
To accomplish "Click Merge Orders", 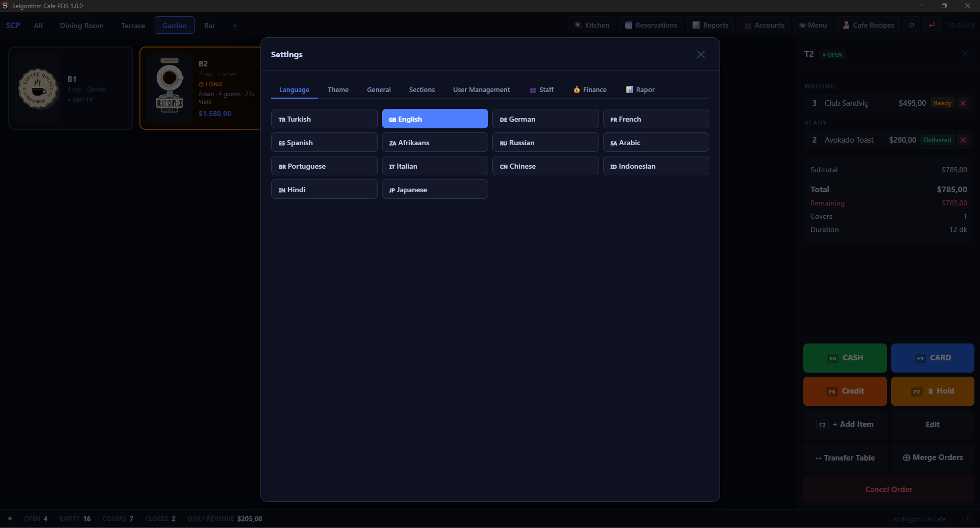I will pos(933,457).
